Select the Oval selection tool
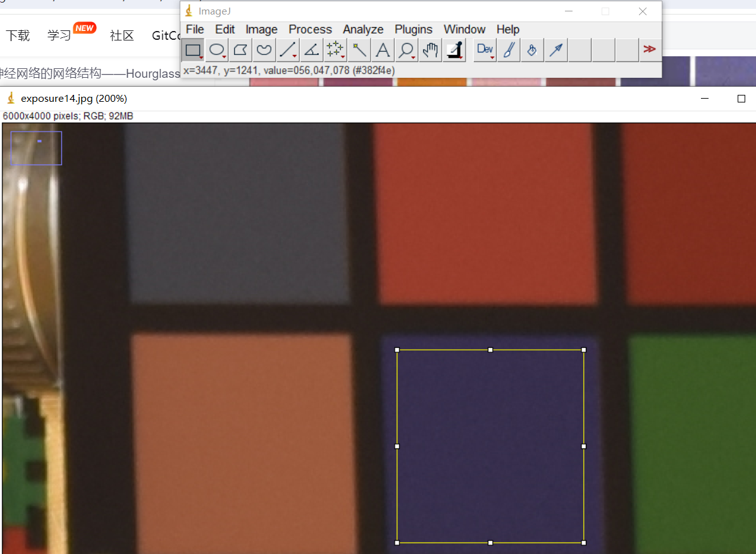The height and width of the screenshot is (554, 756). [x=217, y=50]
